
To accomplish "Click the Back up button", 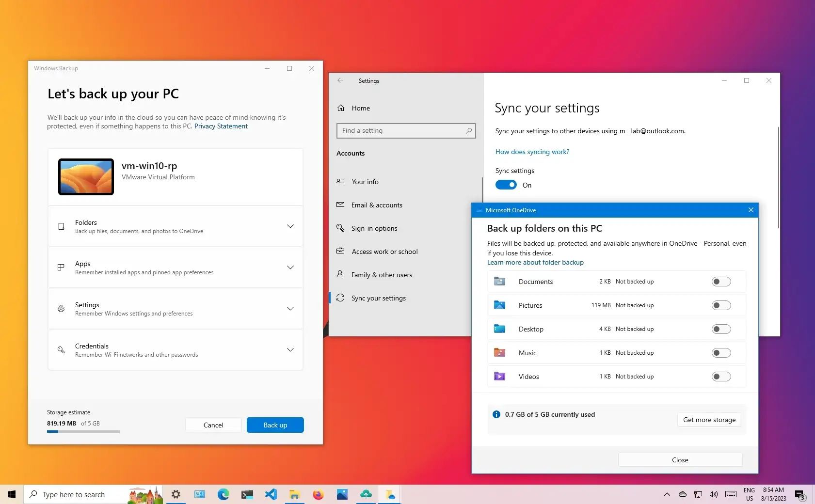I will coord(275,425).
